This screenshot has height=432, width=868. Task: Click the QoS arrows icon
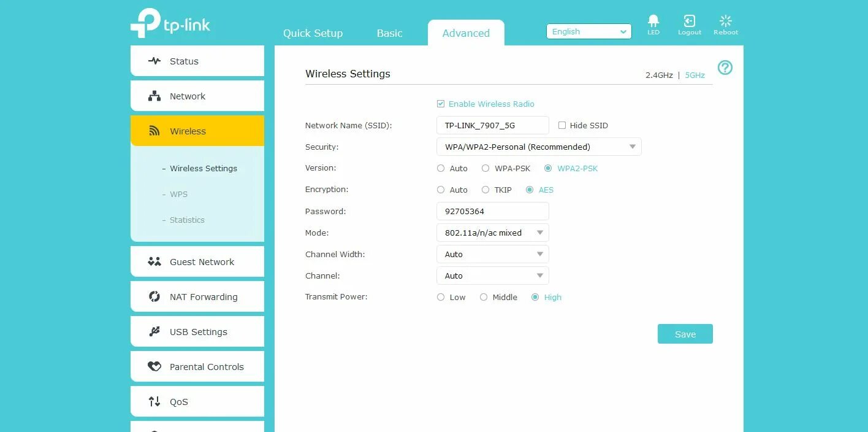[x=154, y=401]
